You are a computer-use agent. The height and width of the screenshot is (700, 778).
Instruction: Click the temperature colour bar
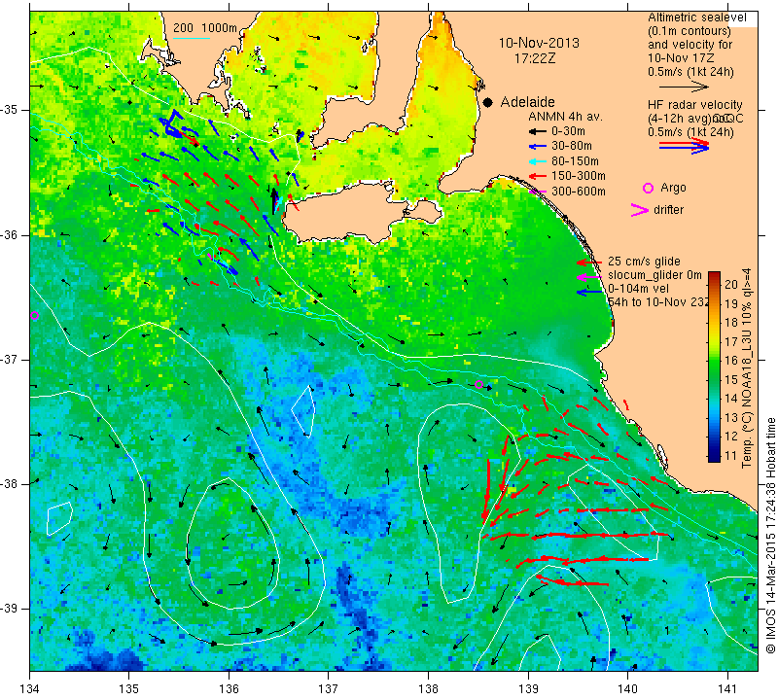pos(714,367)
